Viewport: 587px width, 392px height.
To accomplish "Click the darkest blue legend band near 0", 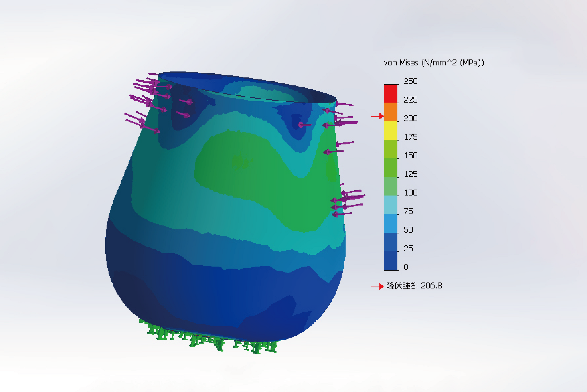I will click(x=390, y=260).
